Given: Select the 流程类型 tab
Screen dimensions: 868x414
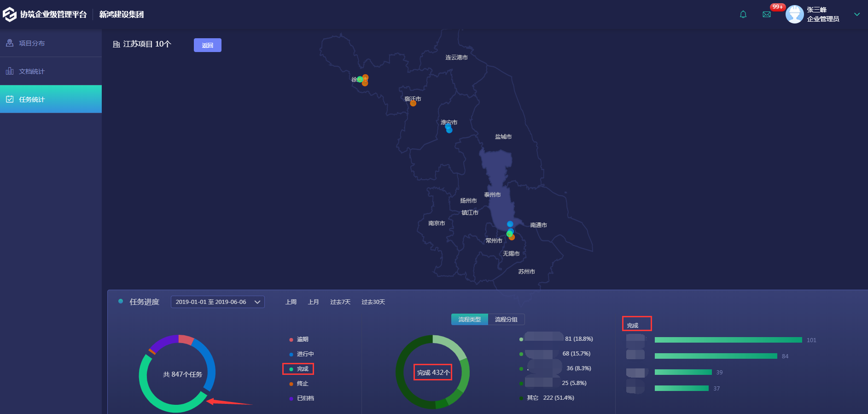Looking at the screenshot, I should pos(469,320).
